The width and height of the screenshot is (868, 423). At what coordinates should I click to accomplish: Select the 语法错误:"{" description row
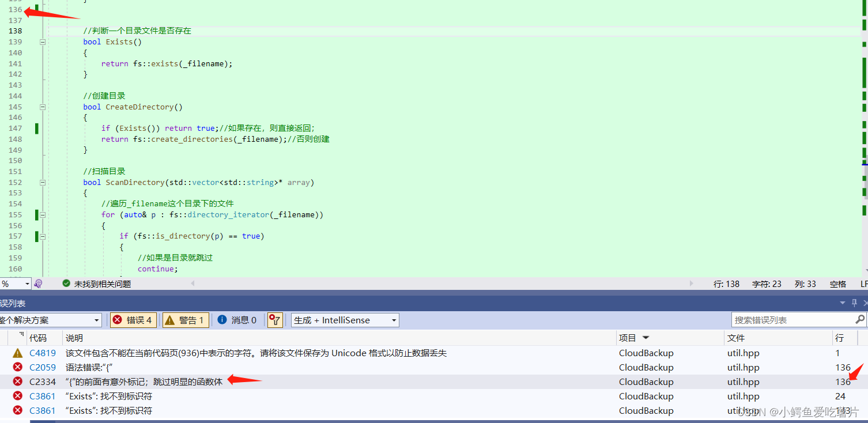(89, 367)
